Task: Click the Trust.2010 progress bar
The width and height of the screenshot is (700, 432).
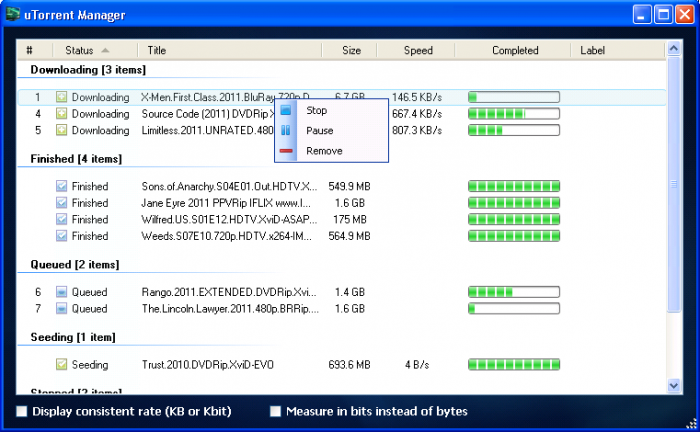Action: 514,365
